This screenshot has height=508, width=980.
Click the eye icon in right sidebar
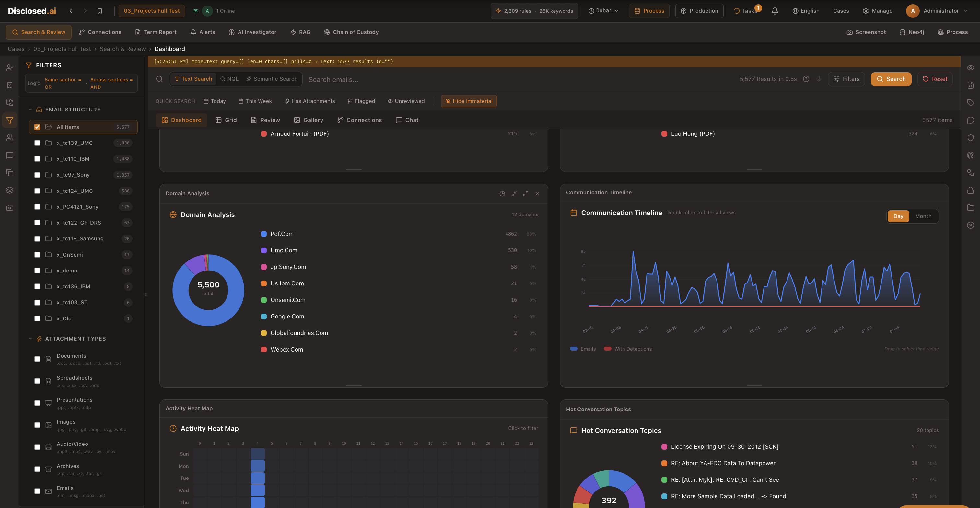[971, 68]
